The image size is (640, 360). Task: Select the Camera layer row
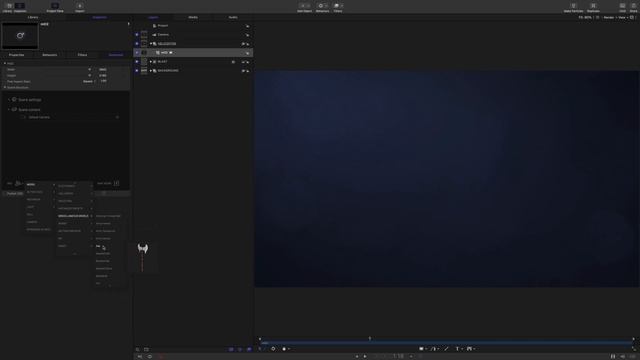193,35
